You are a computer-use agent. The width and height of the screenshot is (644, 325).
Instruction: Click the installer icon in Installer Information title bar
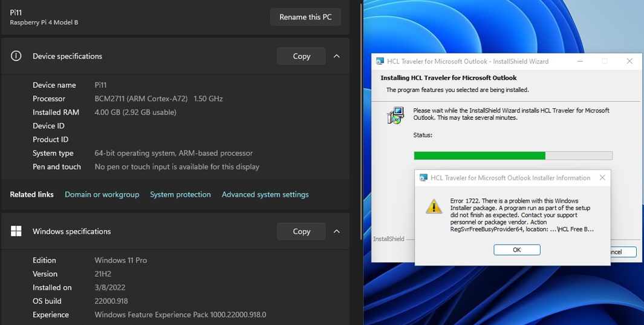pos(423,178)
